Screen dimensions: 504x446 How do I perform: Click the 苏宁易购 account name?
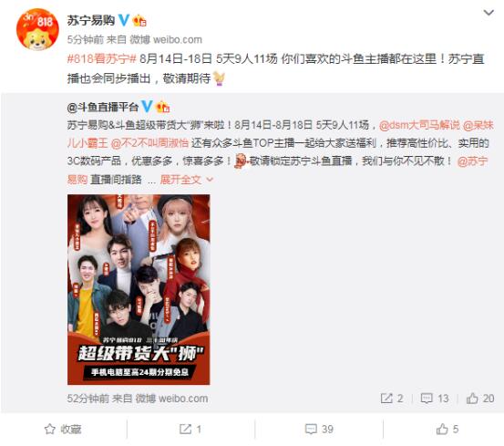pos(91,20)
